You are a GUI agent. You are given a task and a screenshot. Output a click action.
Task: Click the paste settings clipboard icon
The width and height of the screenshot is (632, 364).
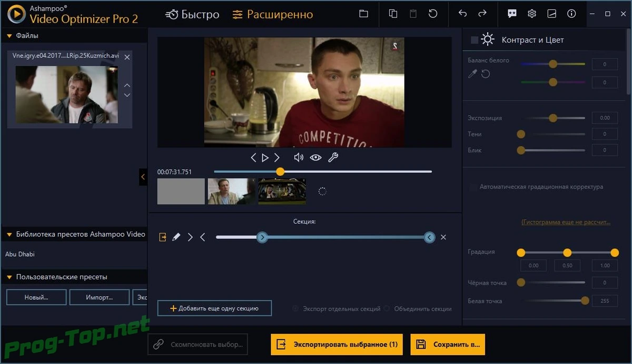[x=413, y=14]
